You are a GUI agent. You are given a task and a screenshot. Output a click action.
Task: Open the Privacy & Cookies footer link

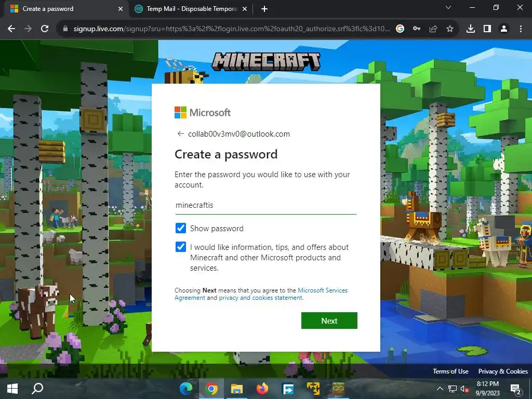[x=503, y=371]
